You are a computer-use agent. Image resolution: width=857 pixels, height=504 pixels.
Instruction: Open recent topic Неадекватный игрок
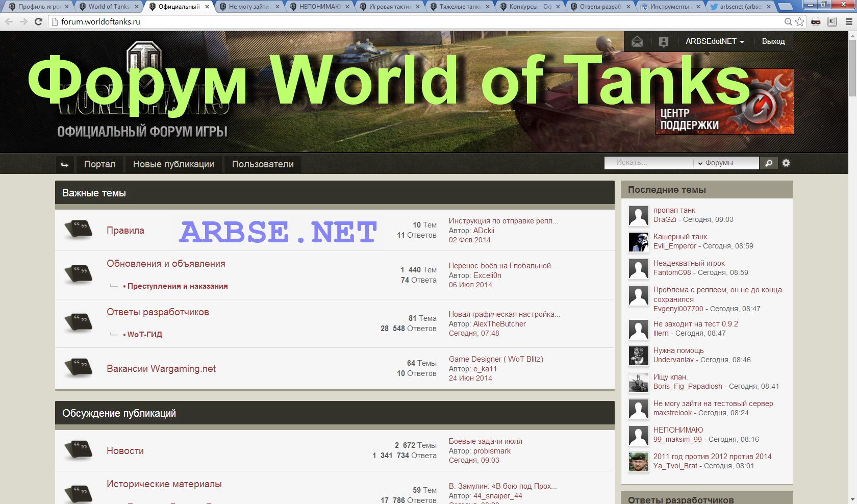[x=689, y=263]
